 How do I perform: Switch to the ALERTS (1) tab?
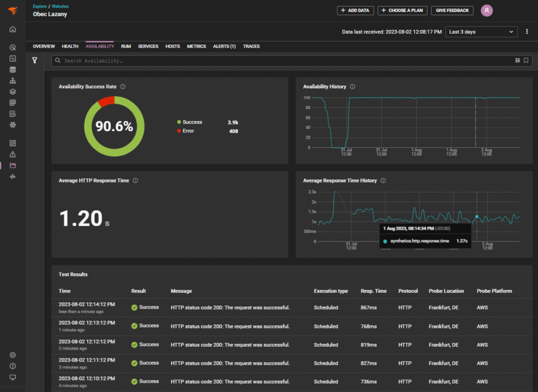224,46
